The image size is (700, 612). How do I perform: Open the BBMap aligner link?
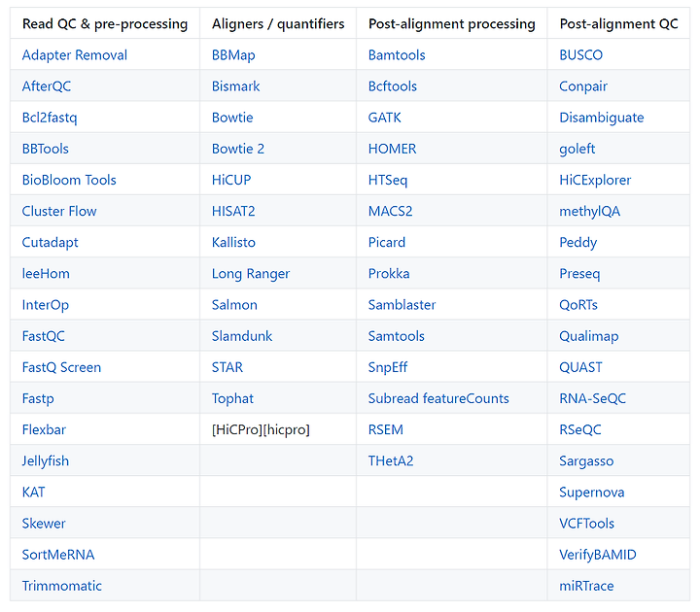click(x=233, y=55)
